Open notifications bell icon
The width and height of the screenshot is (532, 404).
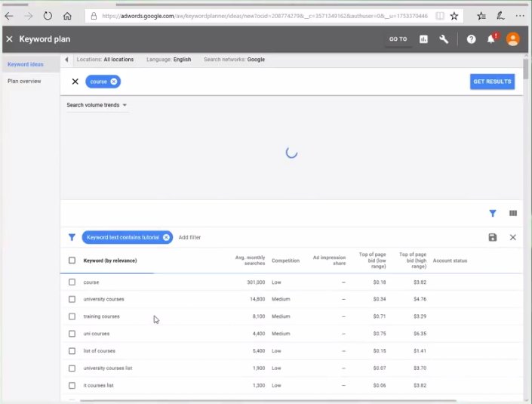(491, 39)
